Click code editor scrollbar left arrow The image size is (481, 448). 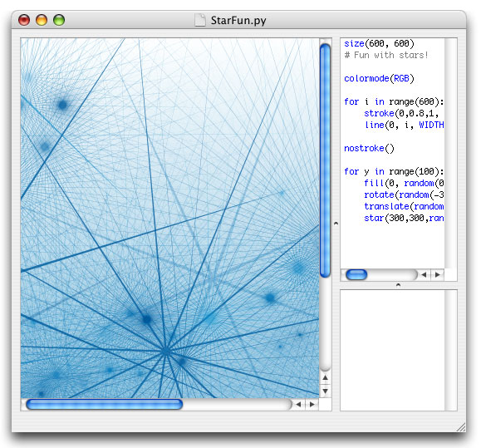[425, 274]
